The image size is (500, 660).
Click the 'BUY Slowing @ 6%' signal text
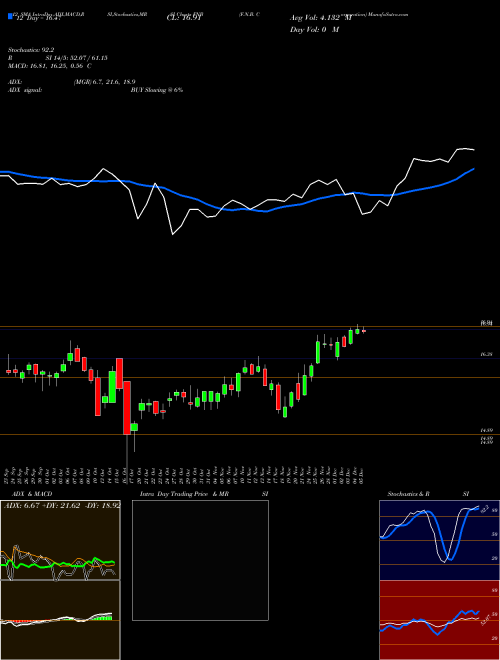157,90
